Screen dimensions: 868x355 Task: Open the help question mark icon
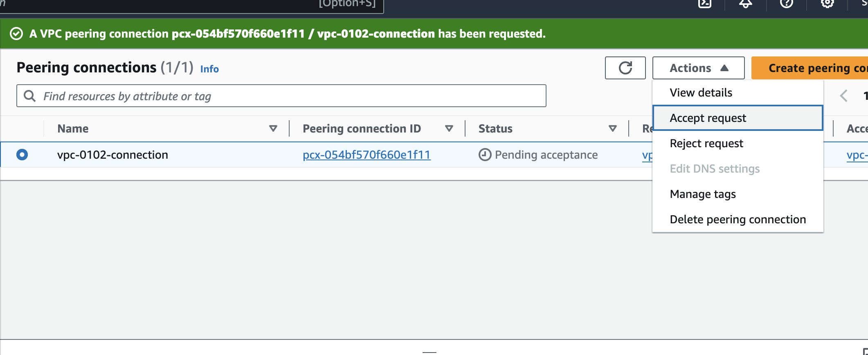[786, 4]
